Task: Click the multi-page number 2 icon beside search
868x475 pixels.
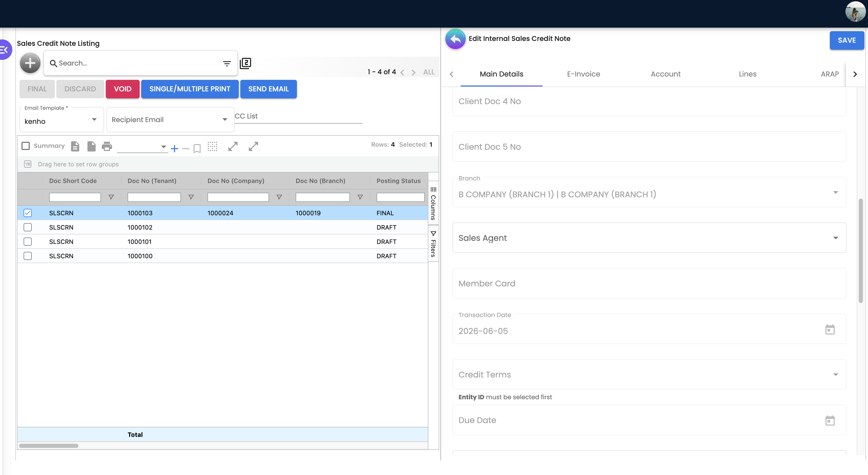Action: 245,63
